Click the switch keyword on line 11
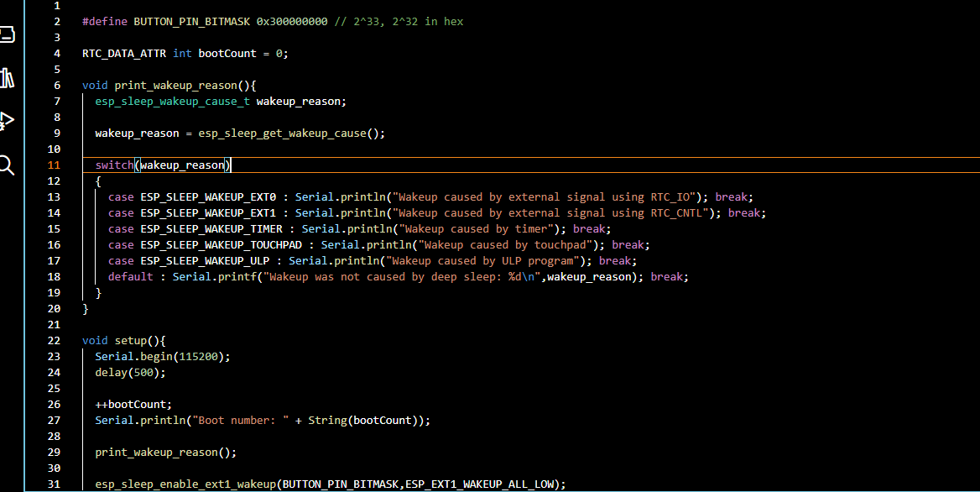Screen dimensions: 980x492 pyautogui.click(x=114, y=165)
